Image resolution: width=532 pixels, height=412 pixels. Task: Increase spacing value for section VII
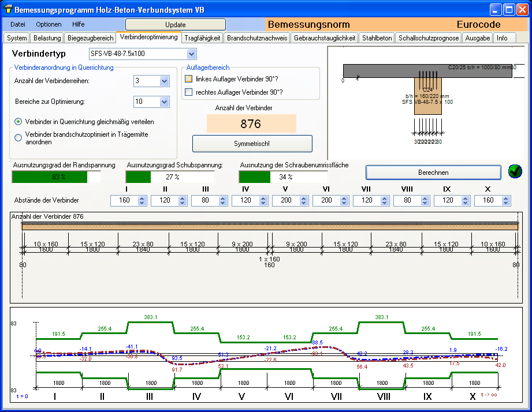coord(385,198)
